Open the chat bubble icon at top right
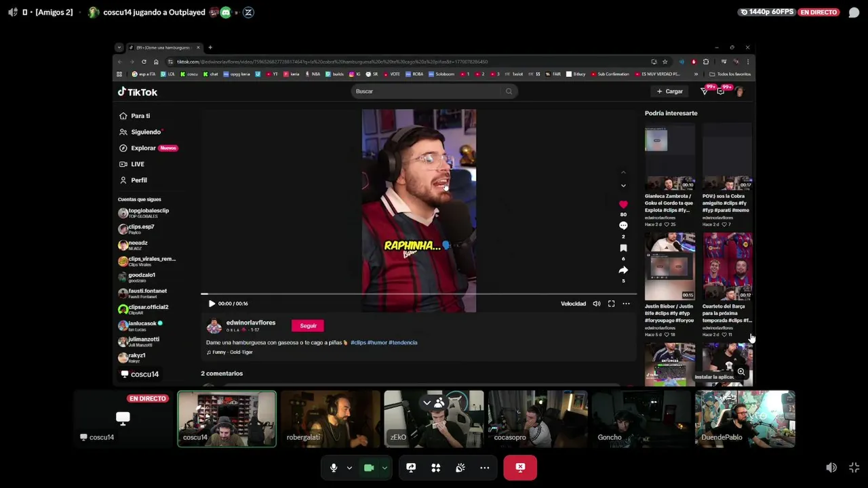The height and width of the screenshot is (488, 868). (854, 12)
